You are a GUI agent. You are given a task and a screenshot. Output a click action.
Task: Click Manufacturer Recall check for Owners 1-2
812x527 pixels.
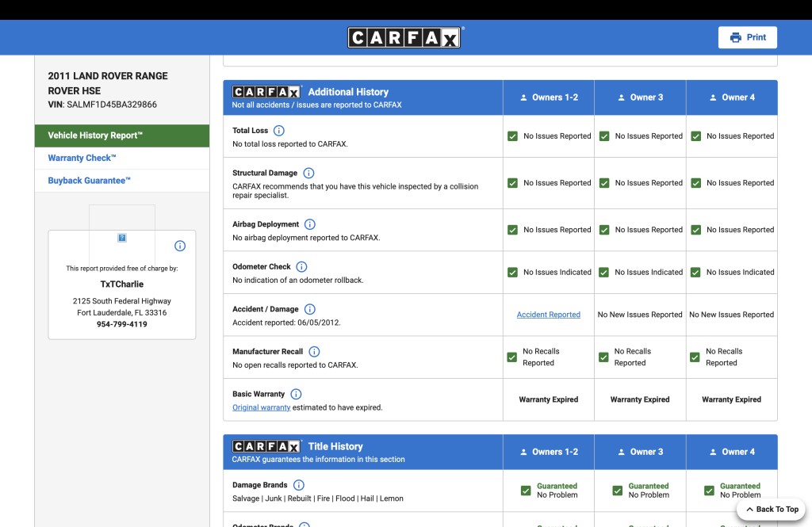click(512, 357)
